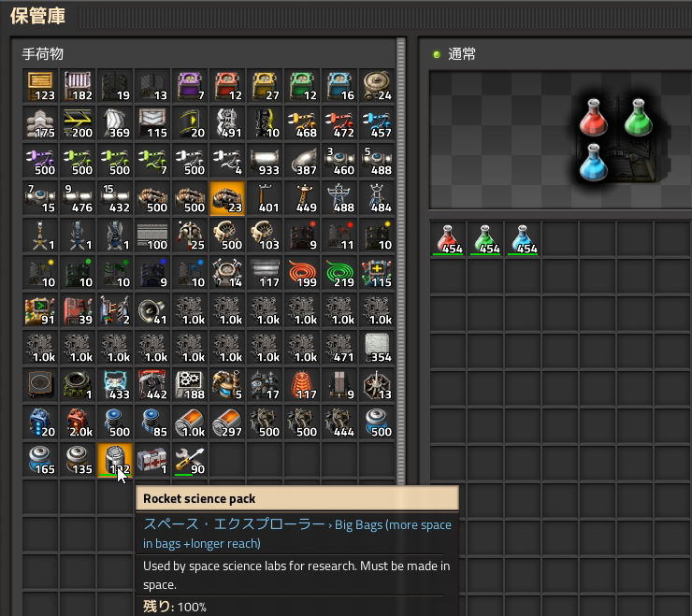Screen dimensions: 692x616
Task: Pick the power switch stack showing 2
Action: point(115,310)
